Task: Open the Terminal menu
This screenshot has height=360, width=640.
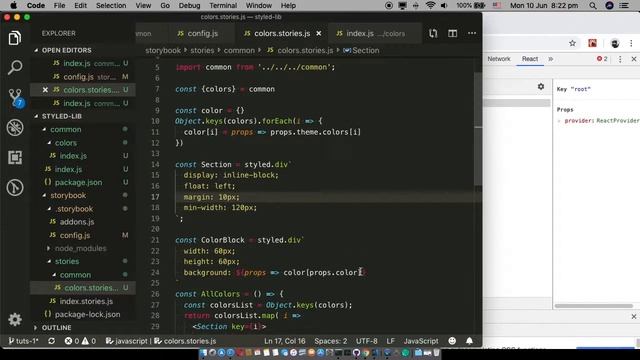Action: (x=223, y=6)
